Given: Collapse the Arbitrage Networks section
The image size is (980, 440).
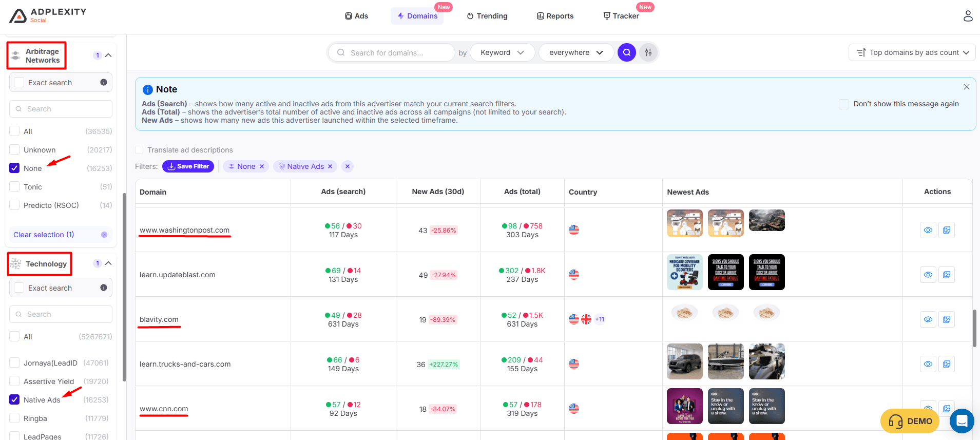Looking at the screenshot, I should pos(108,55).
